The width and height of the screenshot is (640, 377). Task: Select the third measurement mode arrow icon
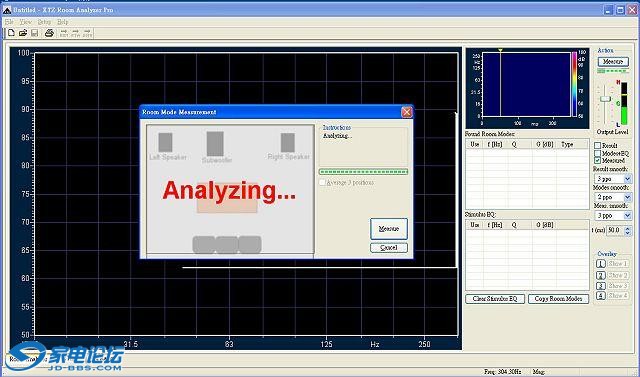click(x=87, y=33)
